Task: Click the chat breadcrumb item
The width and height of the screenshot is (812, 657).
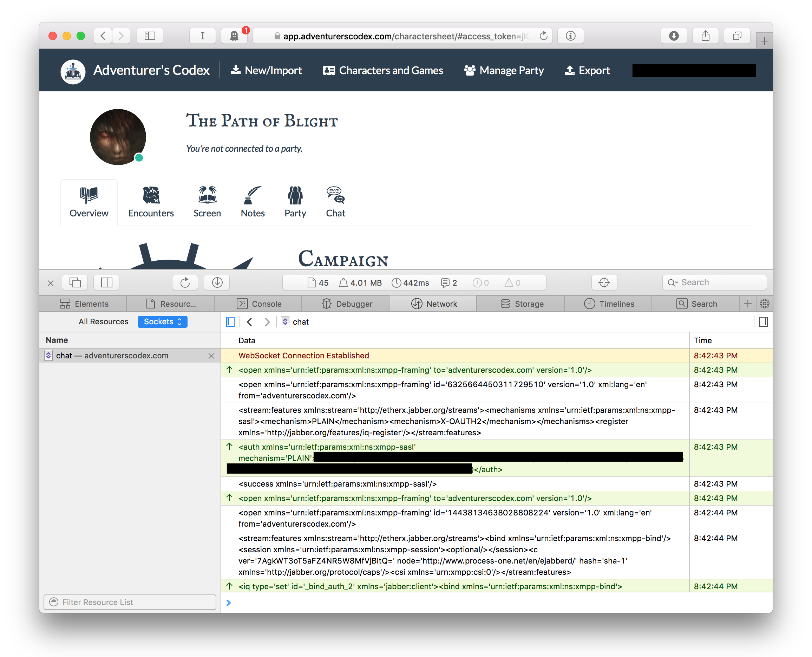Action: [x=295, y=322]
